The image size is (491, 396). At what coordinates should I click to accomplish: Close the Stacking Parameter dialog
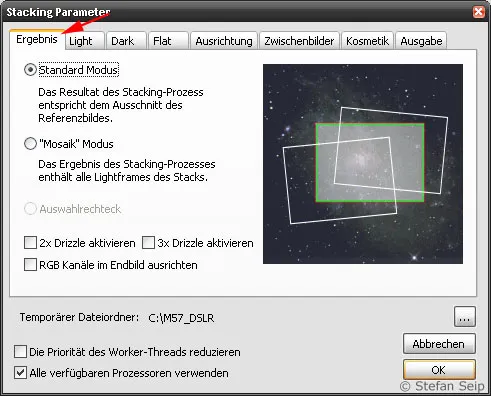[x=478, y=12]
